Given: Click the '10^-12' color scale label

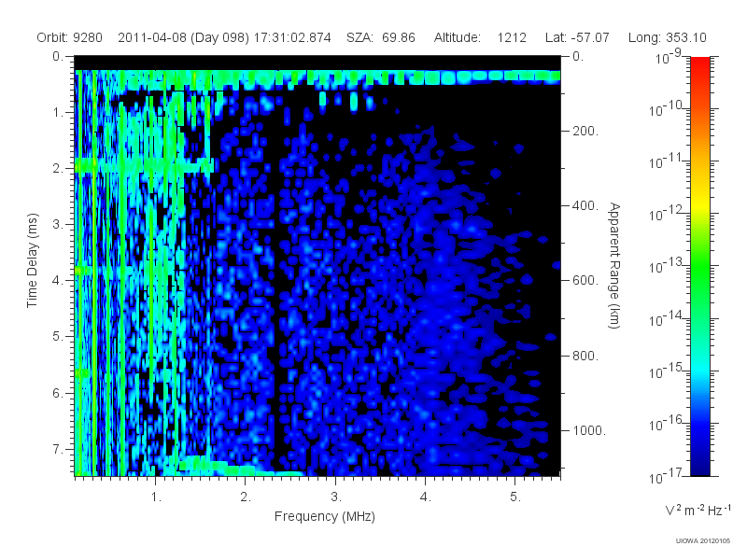Looking at the screenshot, I should [667, 215].
